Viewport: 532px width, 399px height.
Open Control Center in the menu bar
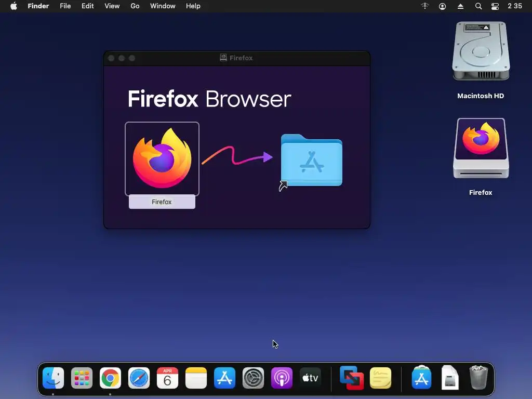tap(495, 6)
